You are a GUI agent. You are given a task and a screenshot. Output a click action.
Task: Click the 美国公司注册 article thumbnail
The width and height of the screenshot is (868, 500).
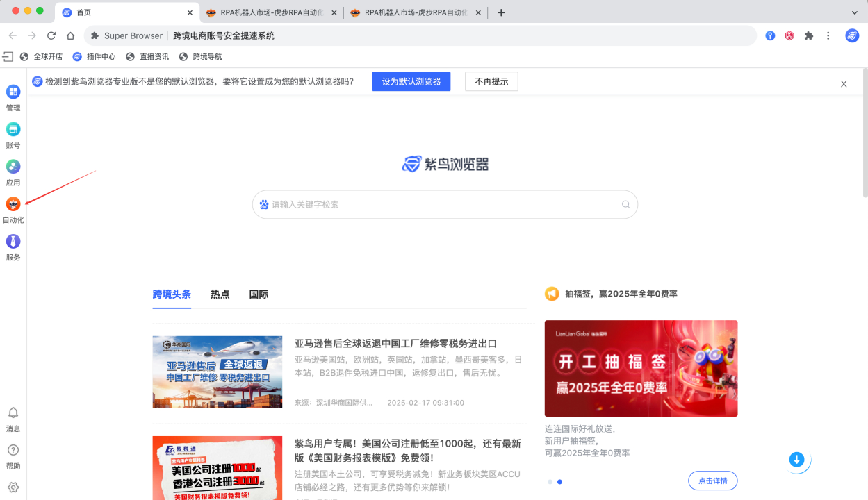[217, 468]
